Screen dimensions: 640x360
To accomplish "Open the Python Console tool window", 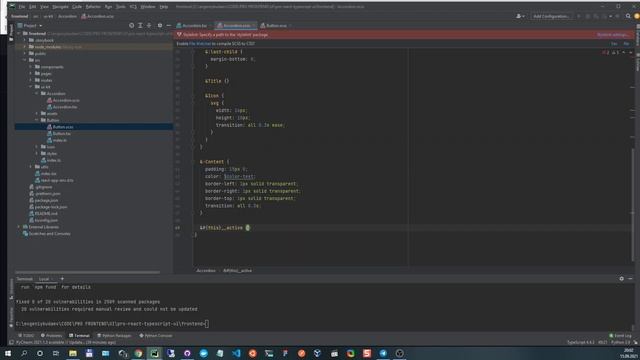I will (x=156, y=336).
